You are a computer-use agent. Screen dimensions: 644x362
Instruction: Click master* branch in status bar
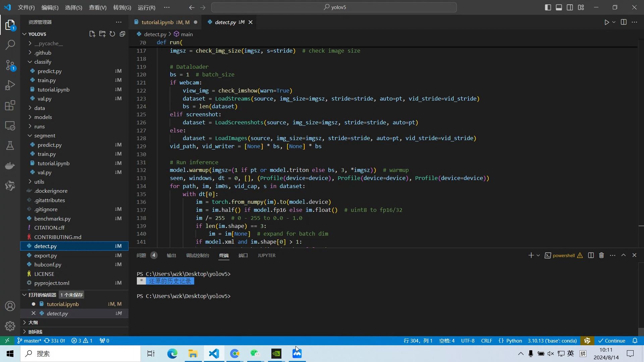[x=29, y=341]
